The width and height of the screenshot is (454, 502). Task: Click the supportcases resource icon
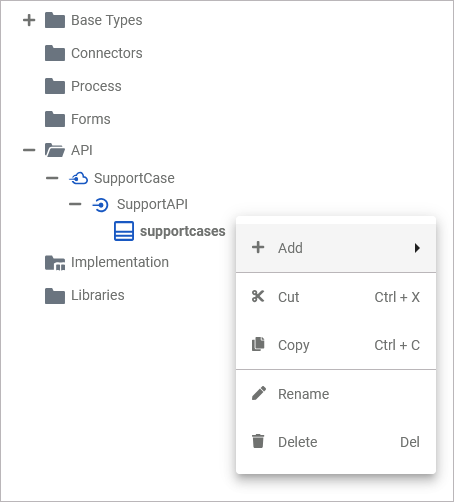124,231
